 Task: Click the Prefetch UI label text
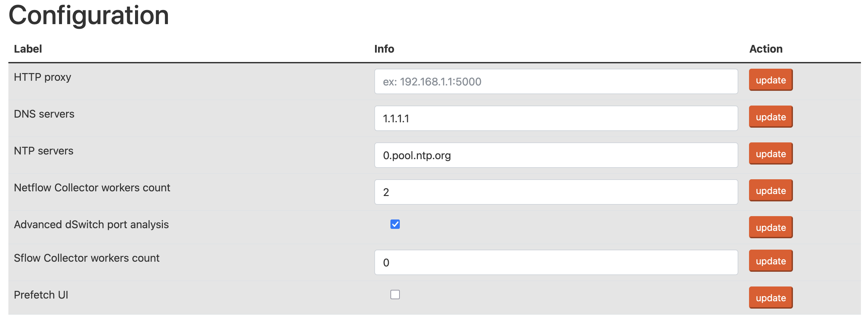pyautogui.click(x=41, y=295)
